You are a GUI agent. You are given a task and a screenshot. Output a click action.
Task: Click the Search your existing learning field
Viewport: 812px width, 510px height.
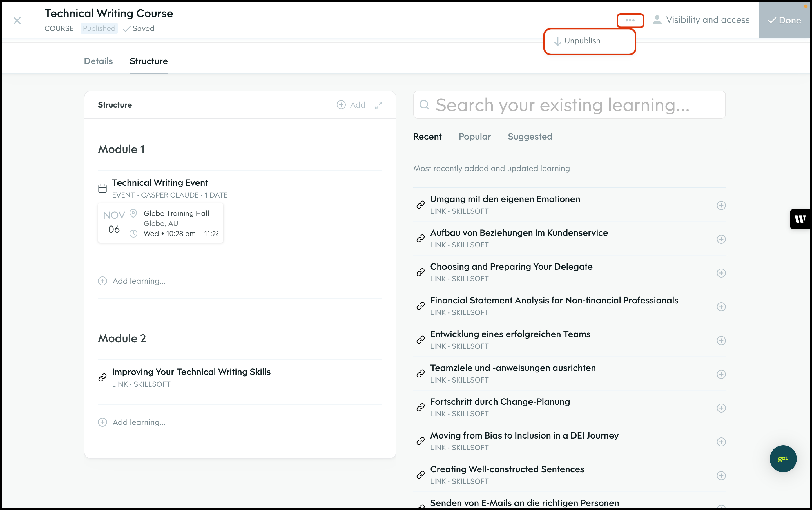(x=569, y=105)
